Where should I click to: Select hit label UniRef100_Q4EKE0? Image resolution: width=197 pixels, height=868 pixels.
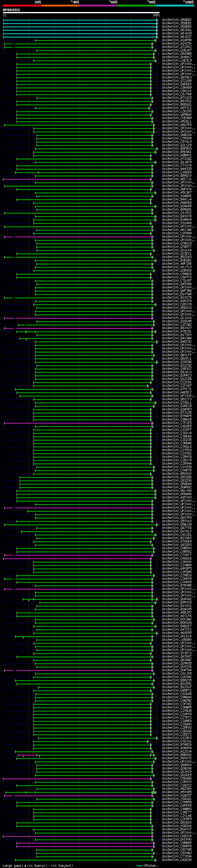[x=177, y=84]
